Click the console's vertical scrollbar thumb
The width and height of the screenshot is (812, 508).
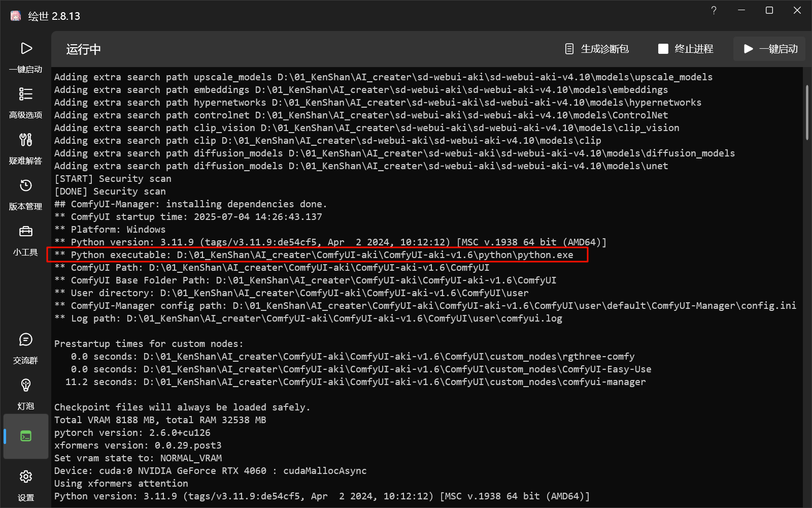pos(807,112)
